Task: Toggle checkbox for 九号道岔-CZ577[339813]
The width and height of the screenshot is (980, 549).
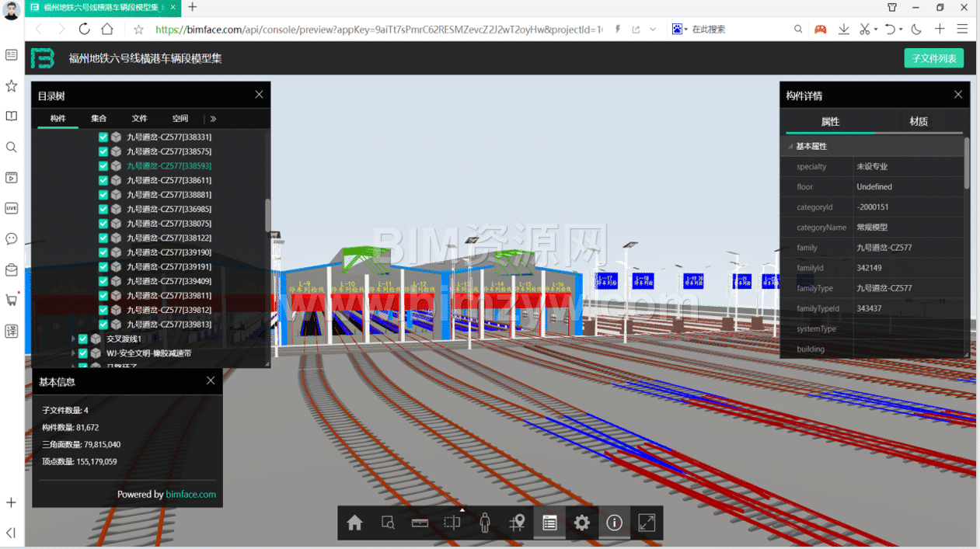Action: pos(103,325)
